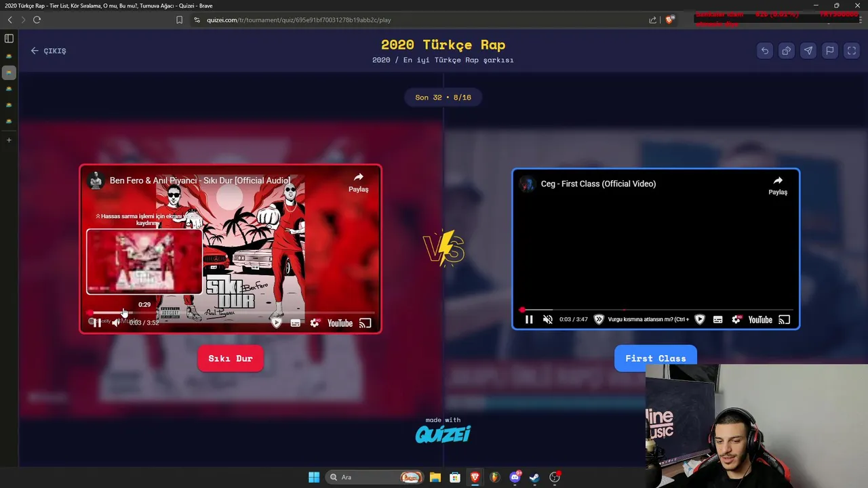The width and height of the screenshot is (868, 488).
Task: Click the highlight skip shield icon in First Class player
Action: (x=599, y=320)
